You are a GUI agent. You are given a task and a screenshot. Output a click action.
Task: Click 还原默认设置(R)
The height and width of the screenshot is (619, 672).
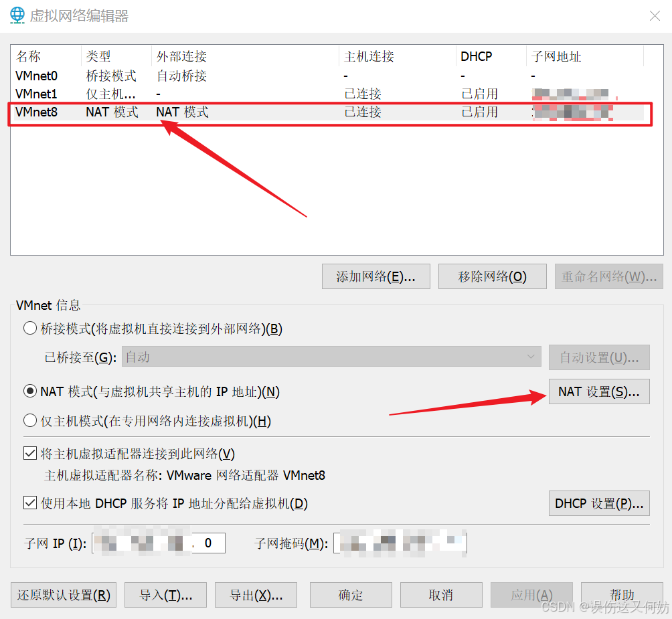(63, 594)
